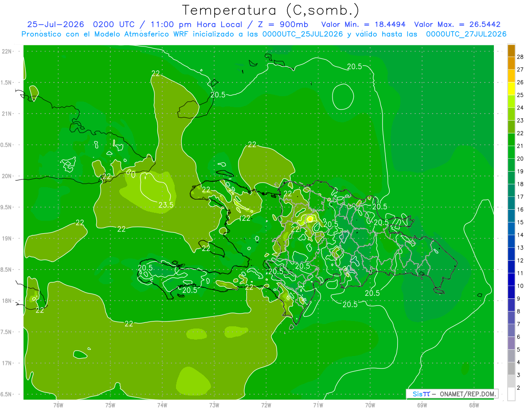This screenshot has width=532, height=411.
Task: Click the '23.5' contour label
Action: (165, 205)
